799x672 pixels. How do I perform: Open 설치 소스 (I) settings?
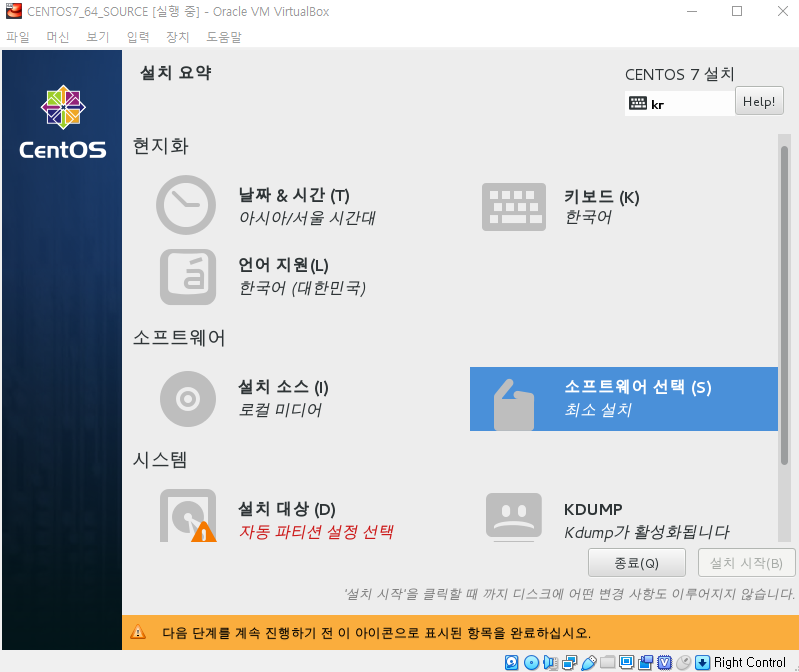[x=283, y=387]
